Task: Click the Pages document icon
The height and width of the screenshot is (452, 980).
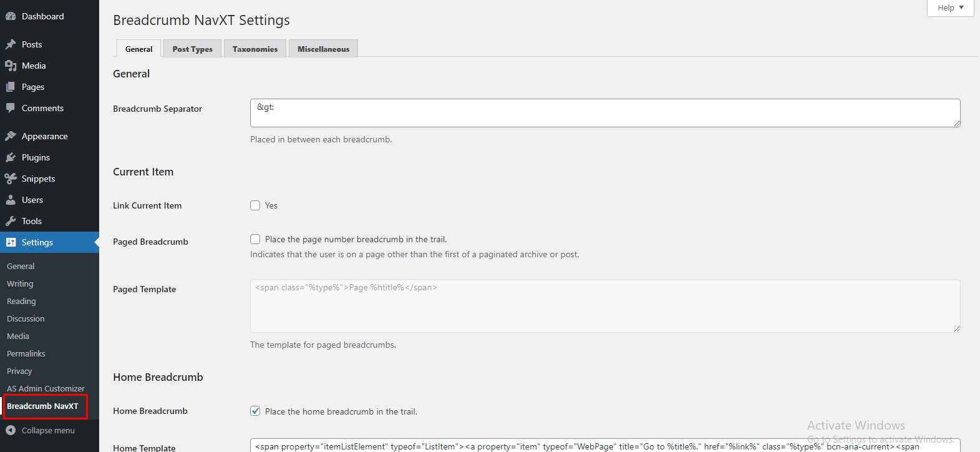Action: click(11, 87)
